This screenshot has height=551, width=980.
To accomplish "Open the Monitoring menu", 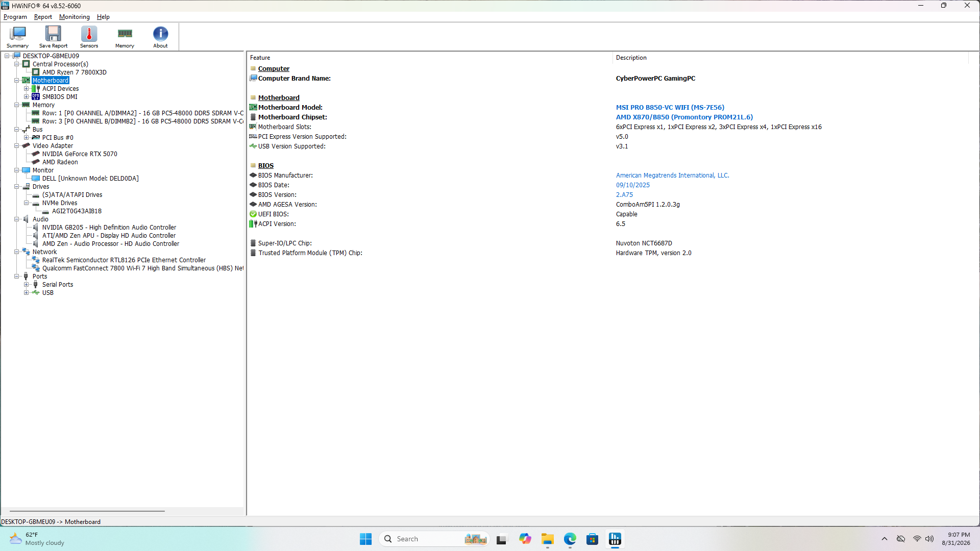I will pyautogui.click(x=75, y=17).
